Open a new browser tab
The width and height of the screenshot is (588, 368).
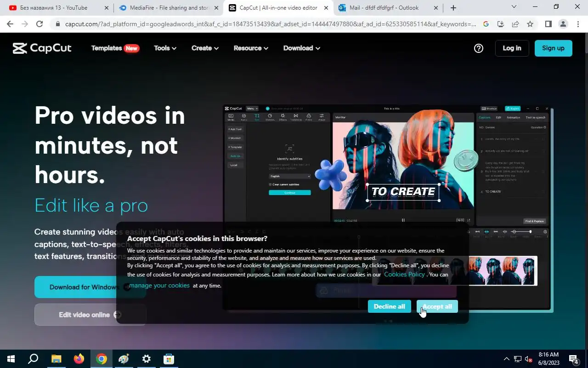tap(453, 8)
